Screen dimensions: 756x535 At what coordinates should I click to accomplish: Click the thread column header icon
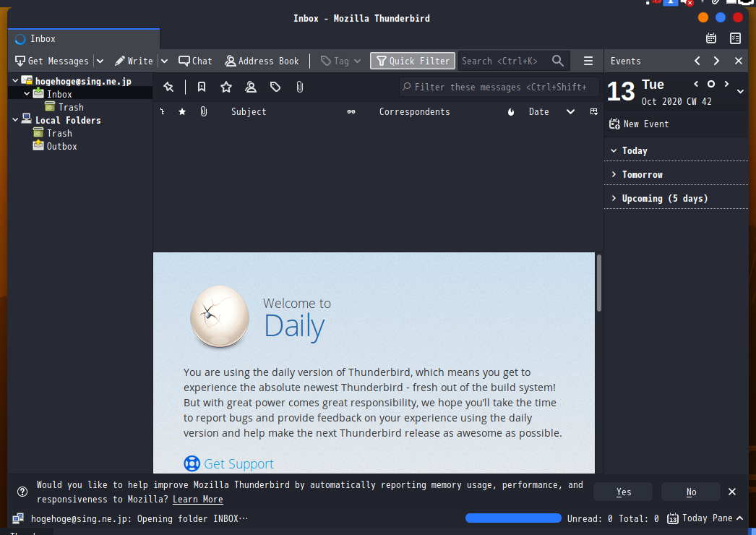point(163,112)
